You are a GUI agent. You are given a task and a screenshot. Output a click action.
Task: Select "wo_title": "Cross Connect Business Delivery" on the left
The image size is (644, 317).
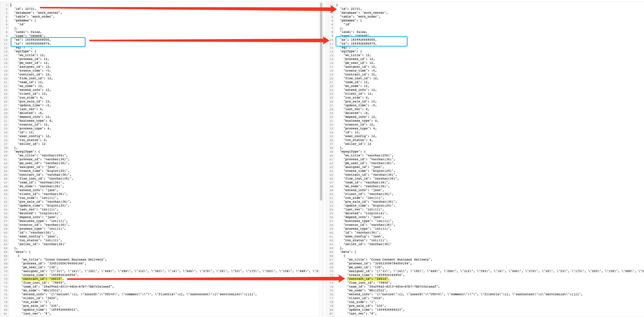coord(64,259)
